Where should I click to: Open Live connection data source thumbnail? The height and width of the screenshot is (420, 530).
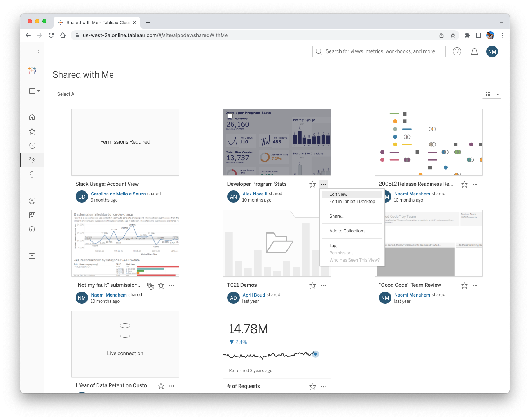click(x=125, y=344)
